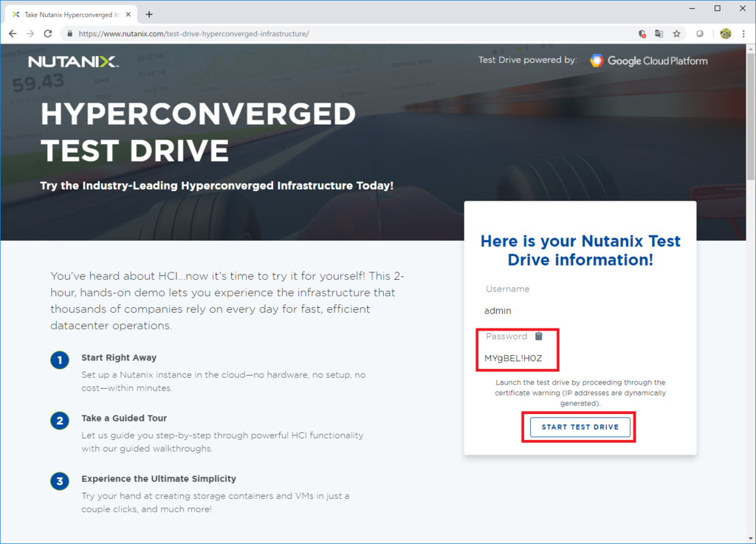Click the extension icon with red badge
This screenshot has width=756, height=544.
point(642,34)
